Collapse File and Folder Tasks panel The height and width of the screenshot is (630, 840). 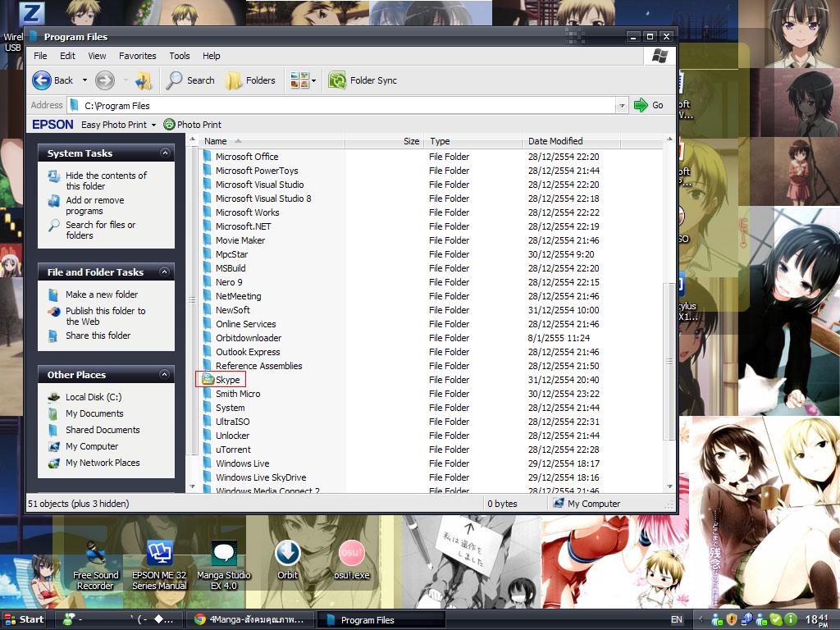[165, 272]
